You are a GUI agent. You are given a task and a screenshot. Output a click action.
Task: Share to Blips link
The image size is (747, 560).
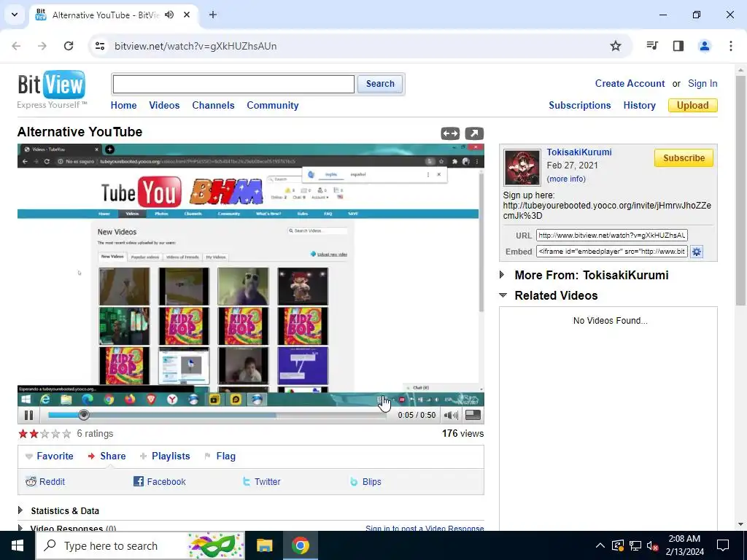click(366, 481)
